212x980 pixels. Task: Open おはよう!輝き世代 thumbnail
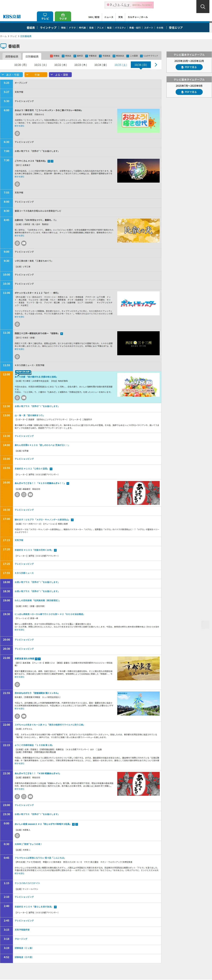click(138, 121)
